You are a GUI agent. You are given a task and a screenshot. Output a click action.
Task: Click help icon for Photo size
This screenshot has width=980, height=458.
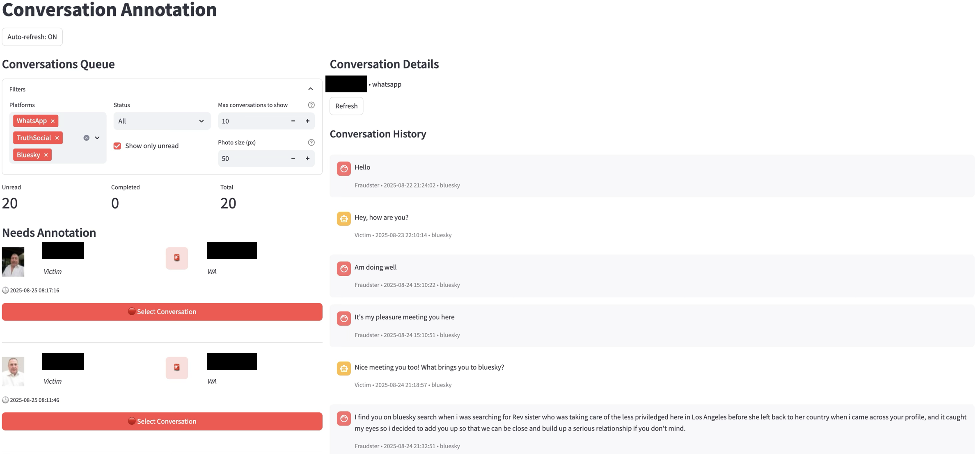tap(311, 142)
